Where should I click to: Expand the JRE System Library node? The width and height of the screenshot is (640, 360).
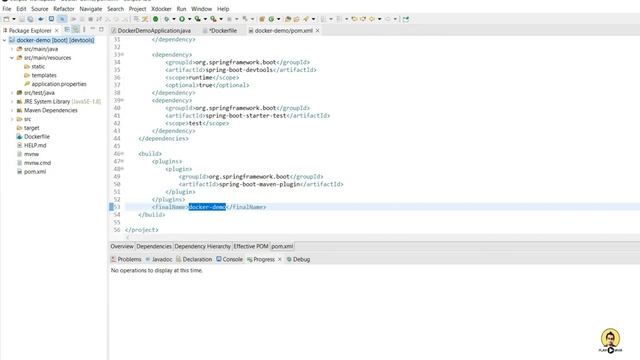click(12, 102)
